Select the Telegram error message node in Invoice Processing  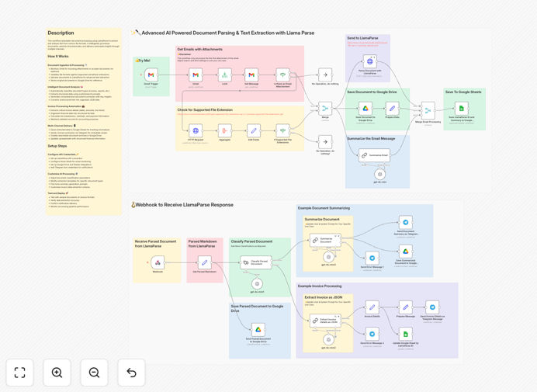tap(372, 334)
